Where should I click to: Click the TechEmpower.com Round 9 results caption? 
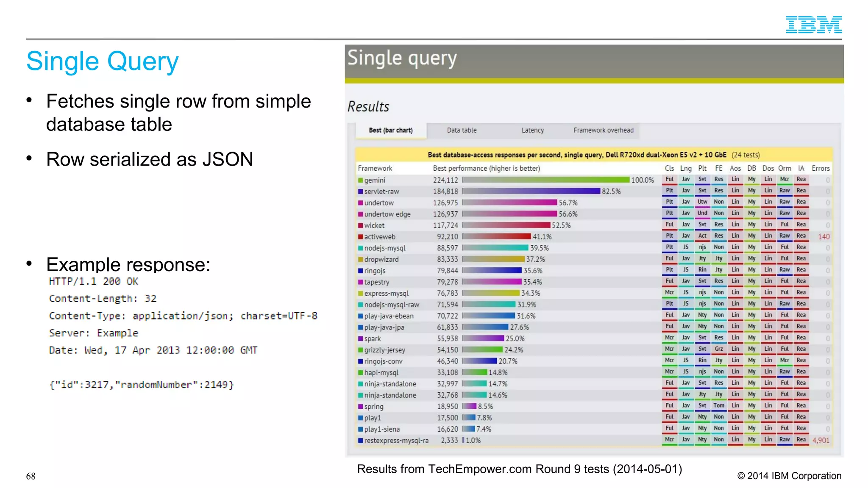coord(520,469)
